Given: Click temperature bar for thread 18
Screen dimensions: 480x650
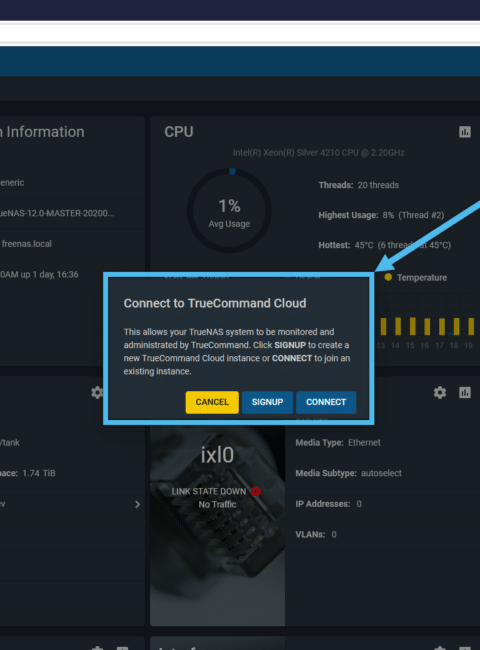Looking at the screenshot, I should (456, 326).
